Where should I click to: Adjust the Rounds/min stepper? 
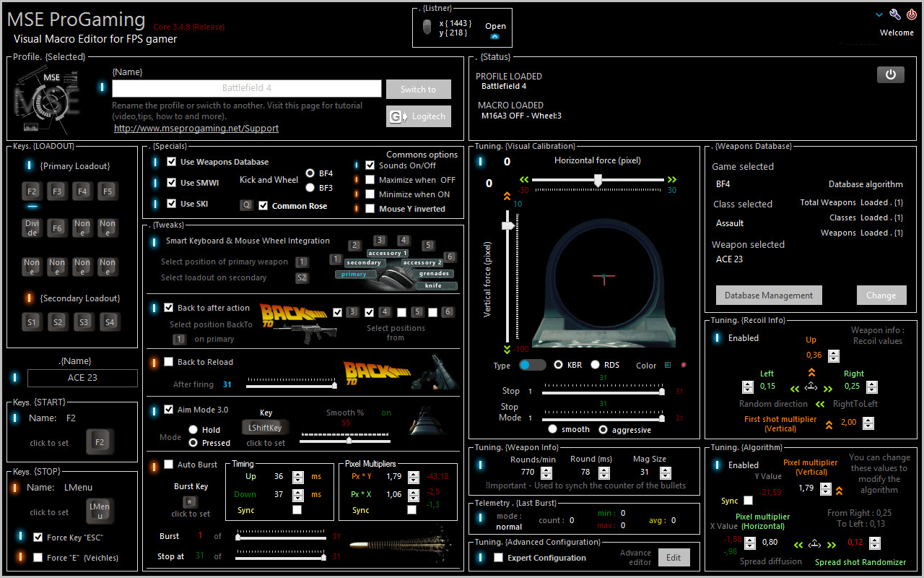point(546,473)
